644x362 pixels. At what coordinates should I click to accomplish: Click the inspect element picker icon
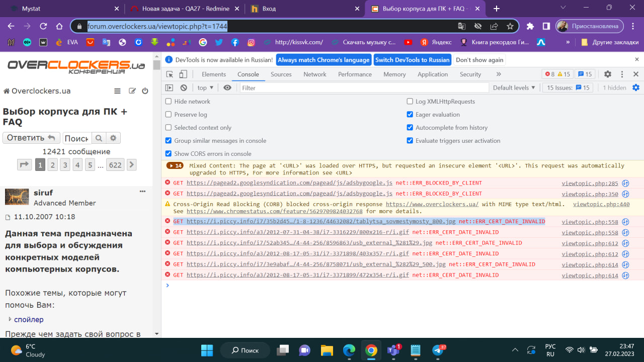(x=170, y=74)
